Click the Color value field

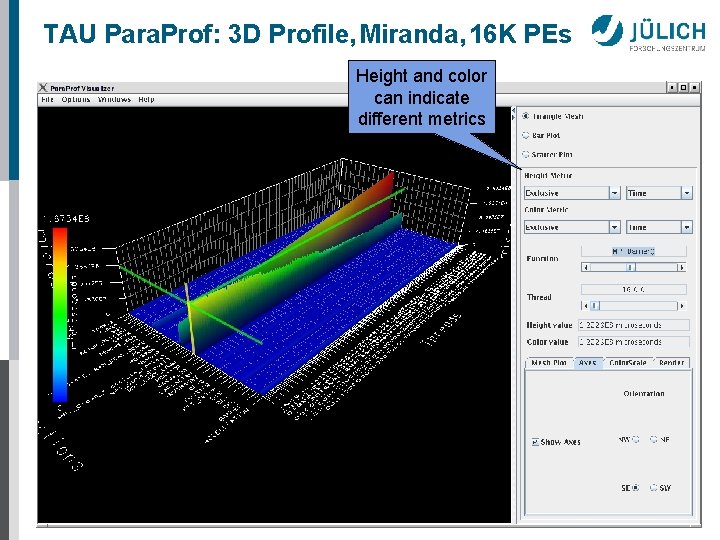[x=634, y=342]
